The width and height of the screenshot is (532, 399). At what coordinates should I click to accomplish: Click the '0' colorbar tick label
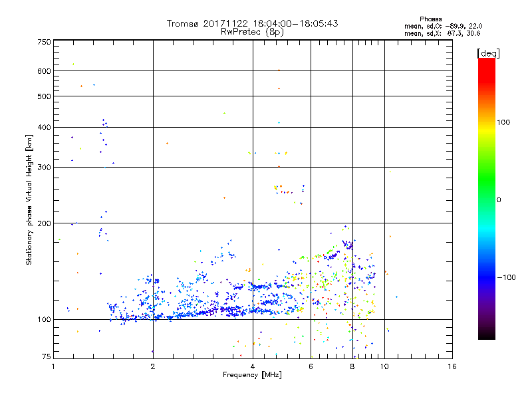coord(499,200)
